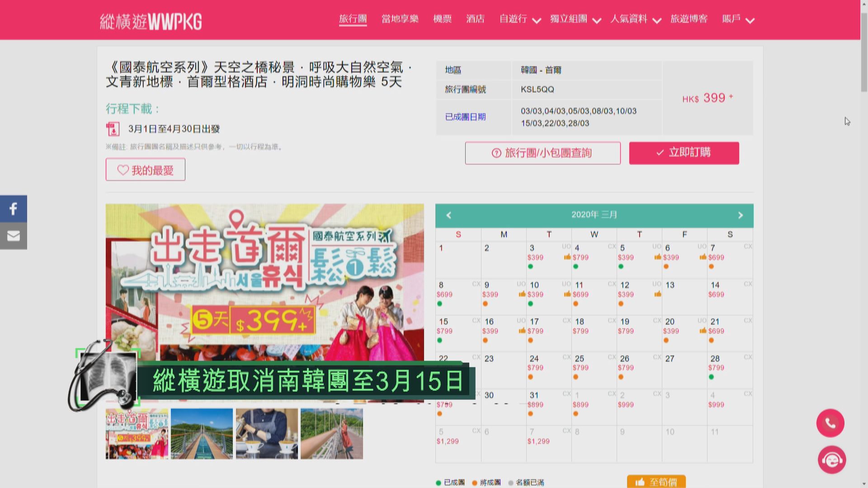Click the 縱橫遊WWPKG logo
This screenshot has height=488, width=868.
[151, 20]
